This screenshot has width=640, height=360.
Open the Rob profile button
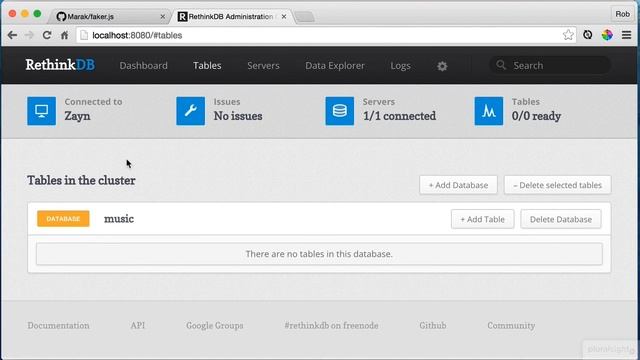pyautogui.click(x=622, y=14)
